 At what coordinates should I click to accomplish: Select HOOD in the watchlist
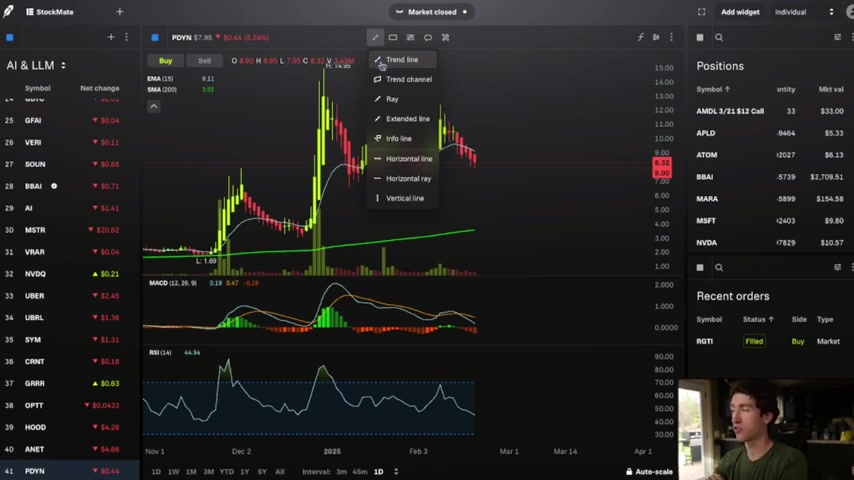70,427
